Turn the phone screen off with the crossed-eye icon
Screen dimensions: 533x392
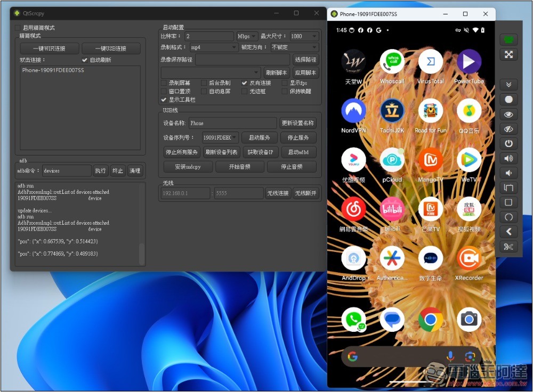click(508, 129)
